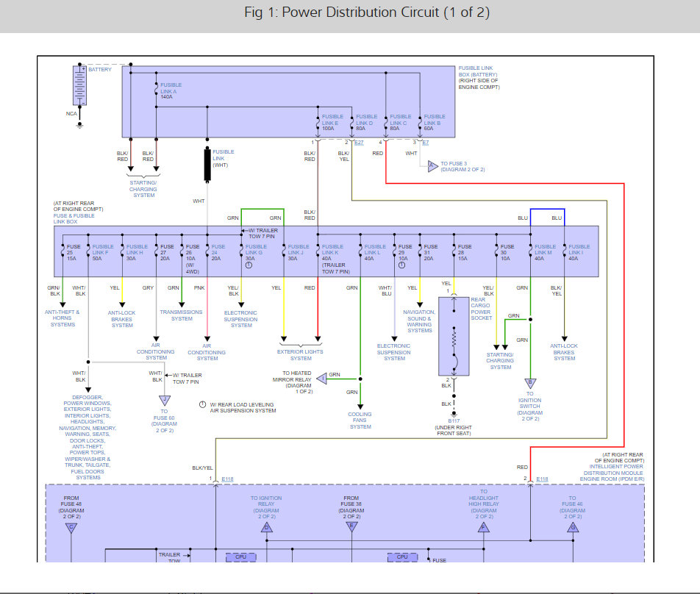Click triangle connector A to Fuse 3

coord(432,166)
